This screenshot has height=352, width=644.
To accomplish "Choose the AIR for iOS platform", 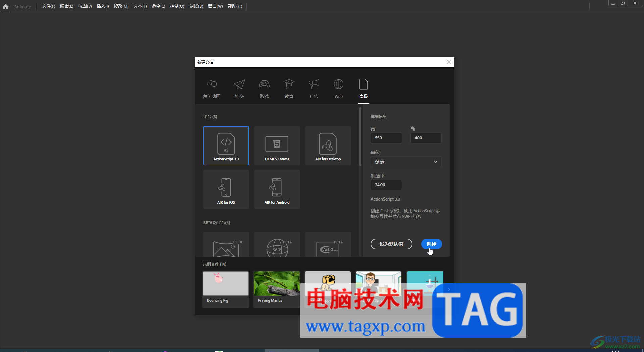I will tap(226, 189).
